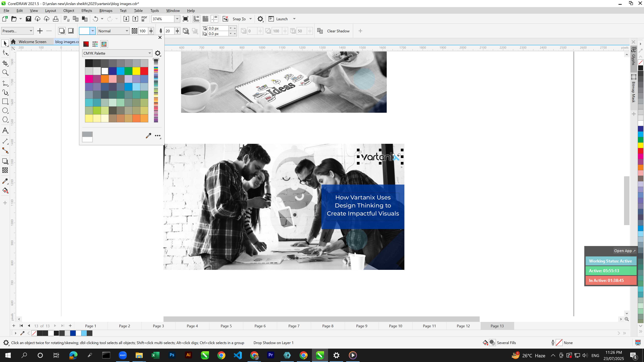Pick the white swatch in the CMYK grid
The width and height of the screenshot is (644, 362).
tap(105, 71)
